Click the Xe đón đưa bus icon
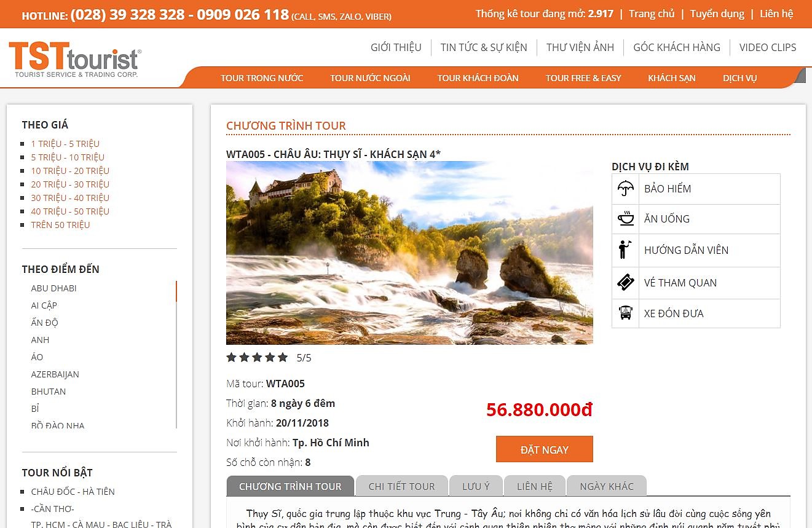This screenshot has width=812, height=528. coord(625,313)
